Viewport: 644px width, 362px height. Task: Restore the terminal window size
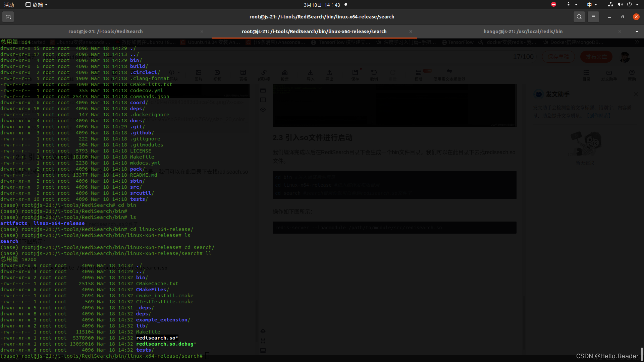(x=623, y=17)
